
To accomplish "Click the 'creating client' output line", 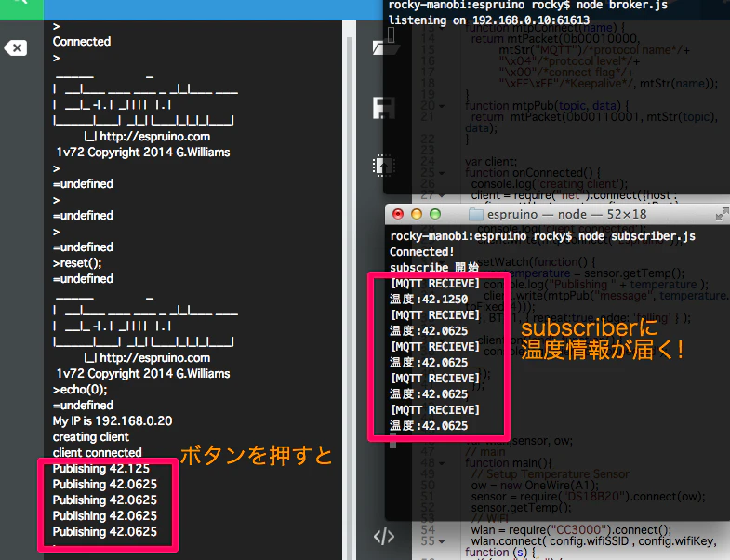I will (x=91, y=437).
